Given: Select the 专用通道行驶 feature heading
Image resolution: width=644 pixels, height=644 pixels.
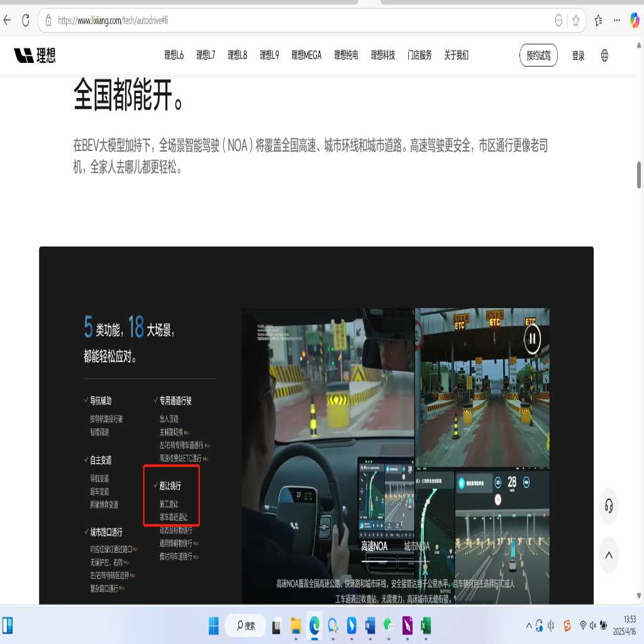Looking at the screenshot, I should pyautogui.click(x=175, y=401).
